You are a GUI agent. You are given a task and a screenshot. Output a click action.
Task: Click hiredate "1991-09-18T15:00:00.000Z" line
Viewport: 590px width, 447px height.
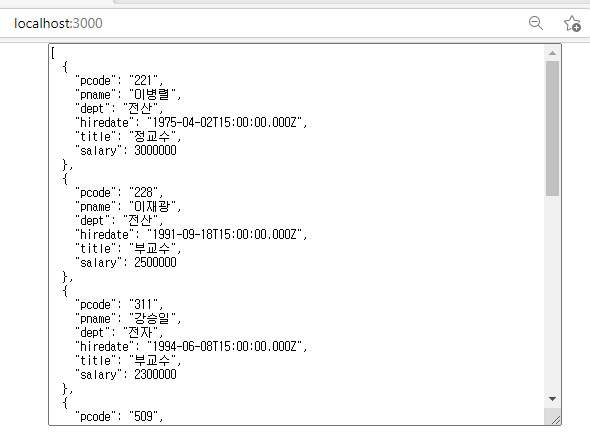pyautogui.click(x=191, y=235)
